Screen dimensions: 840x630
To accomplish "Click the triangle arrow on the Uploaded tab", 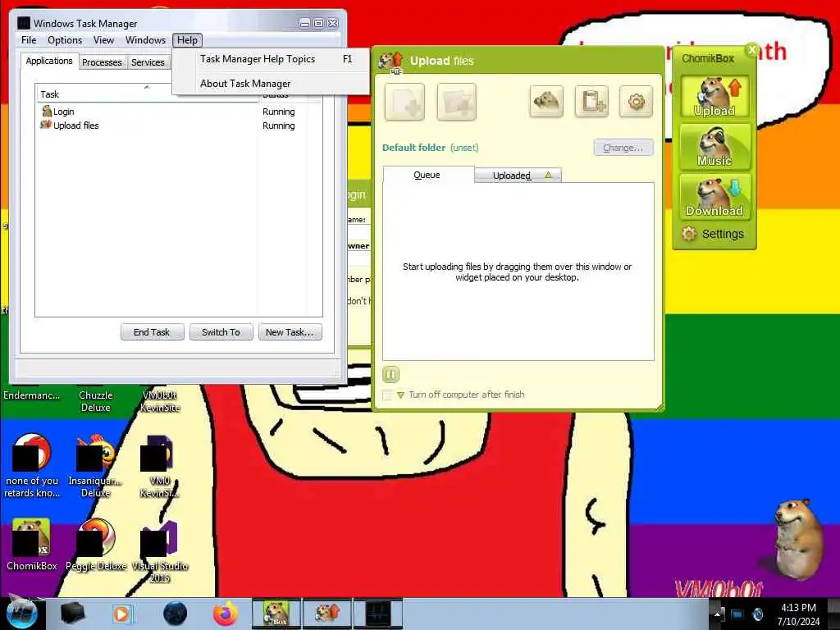I will (x=548, y=176).
